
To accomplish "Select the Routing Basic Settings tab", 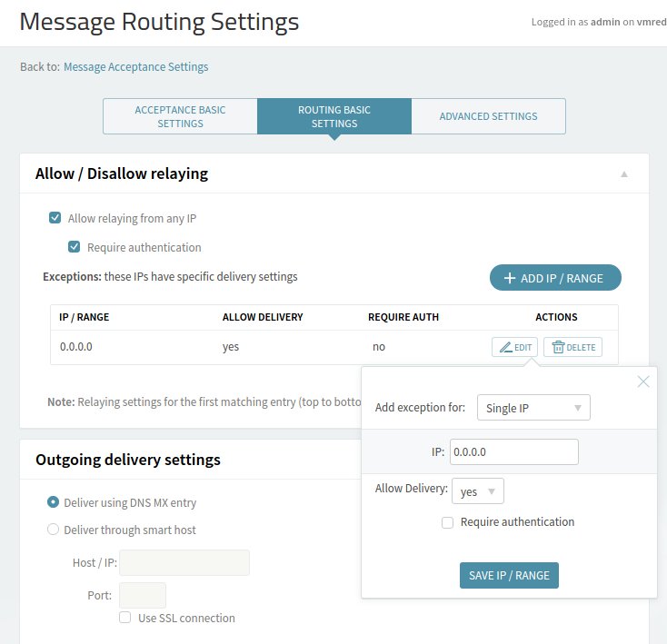I will click(334, 116).
